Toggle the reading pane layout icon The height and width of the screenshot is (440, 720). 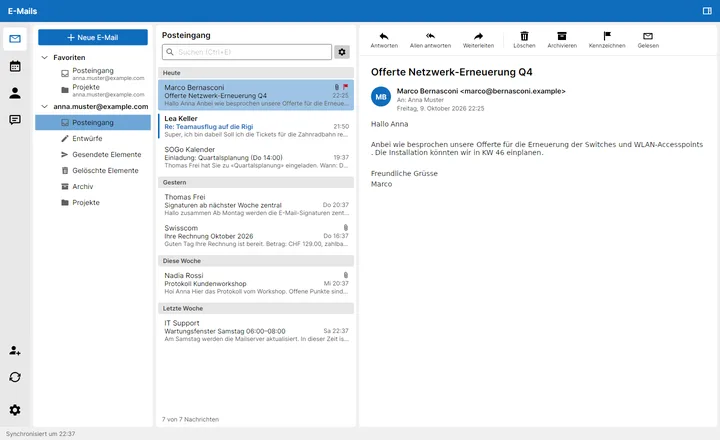(707, 11)
